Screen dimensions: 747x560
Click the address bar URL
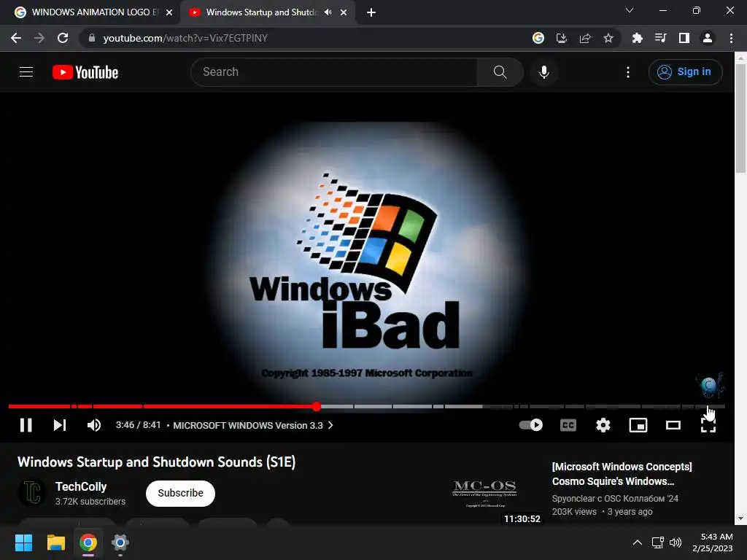point(185,38)
